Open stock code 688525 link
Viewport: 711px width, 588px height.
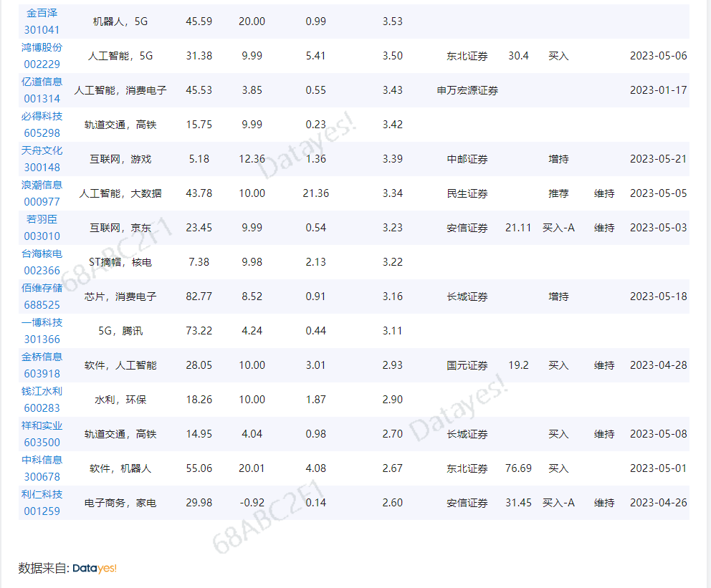42,305
